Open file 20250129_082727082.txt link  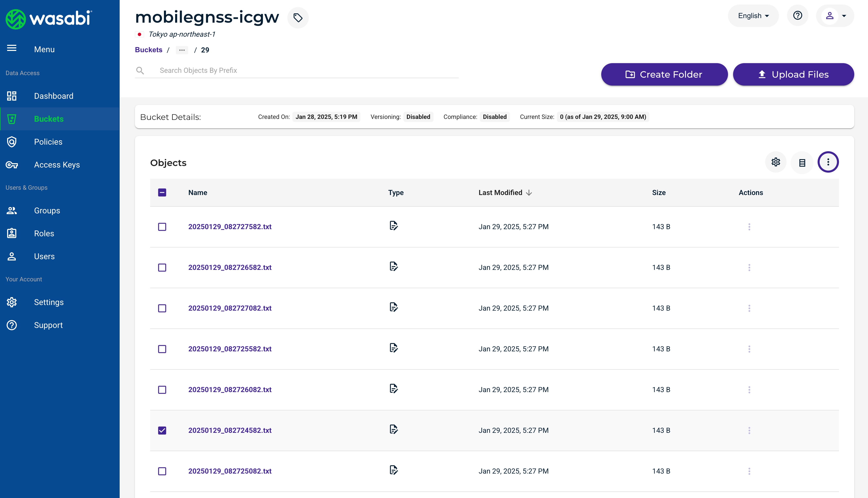pos(230,308)
